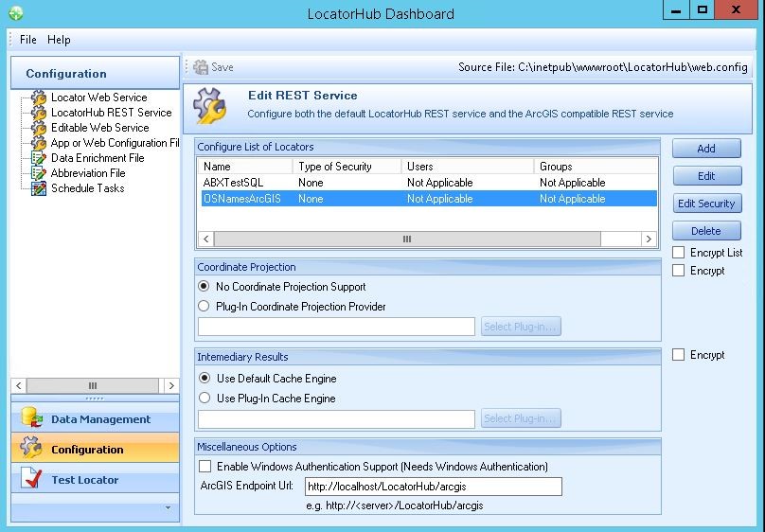Image resolution: width=765 pixels, height=532 pixels.
Task: Select Plug-In Coordinate Projection Provider option
Action: (204, 306)
